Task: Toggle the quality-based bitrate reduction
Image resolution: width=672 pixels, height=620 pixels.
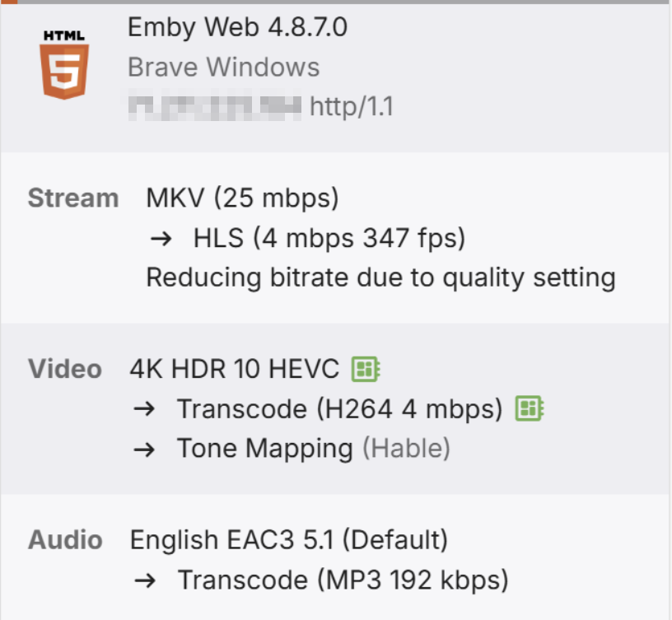Action: pyautogui.click(x=380, y=277)
